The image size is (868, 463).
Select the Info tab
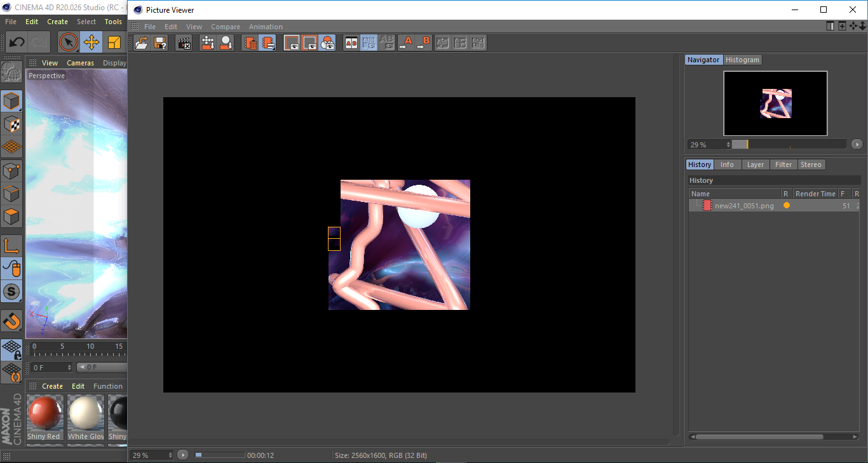[x=727, y=164]
